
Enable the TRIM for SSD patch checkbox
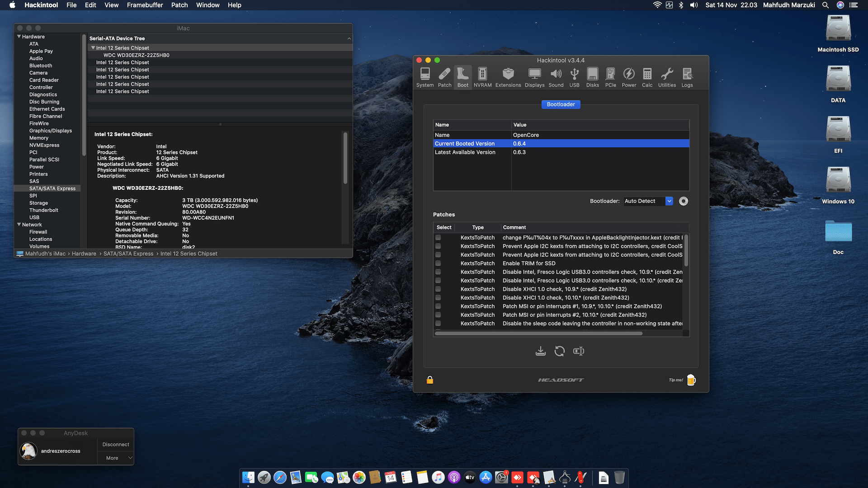tap(438, 263)
